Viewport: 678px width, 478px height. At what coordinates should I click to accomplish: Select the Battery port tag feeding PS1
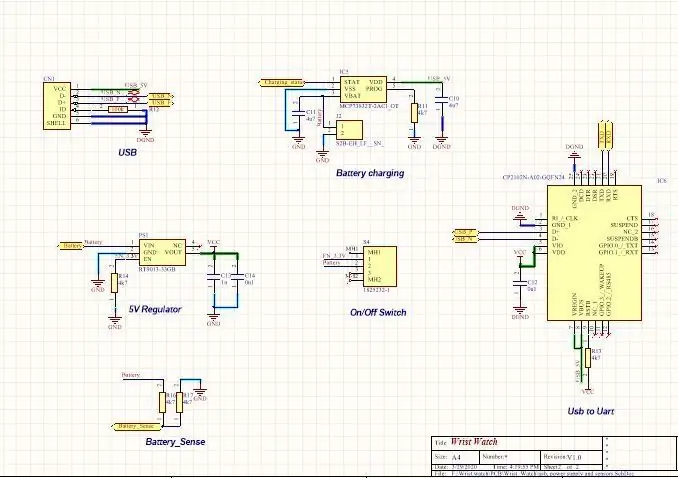(70, 246)
